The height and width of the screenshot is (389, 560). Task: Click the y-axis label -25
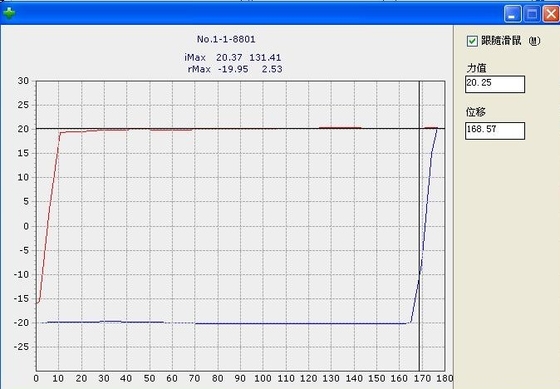pos(21,346)
